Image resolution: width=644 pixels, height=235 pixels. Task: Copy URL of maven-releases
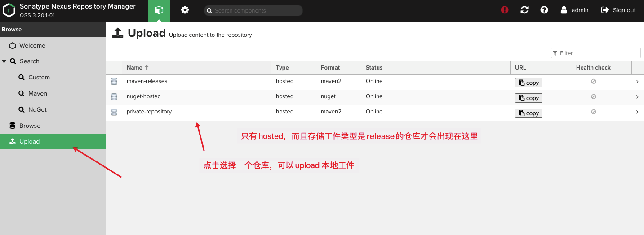click(x=529, y=83)
